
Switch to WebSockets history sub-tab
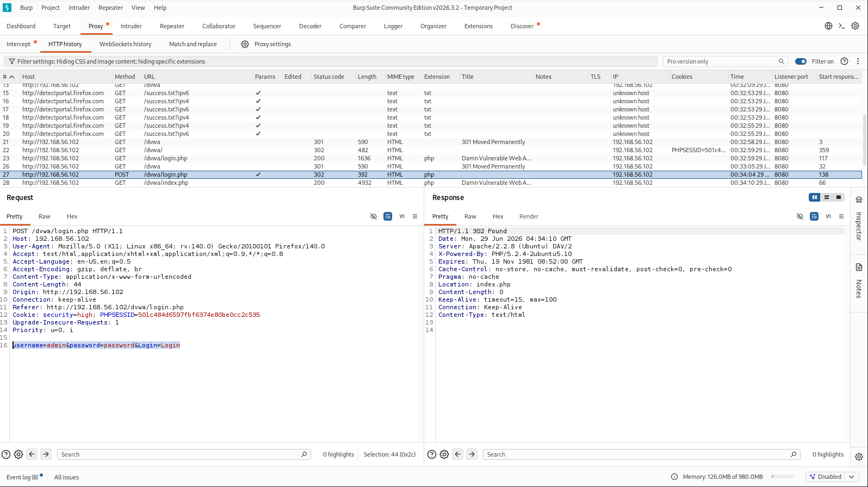click(x=125, y=44)
